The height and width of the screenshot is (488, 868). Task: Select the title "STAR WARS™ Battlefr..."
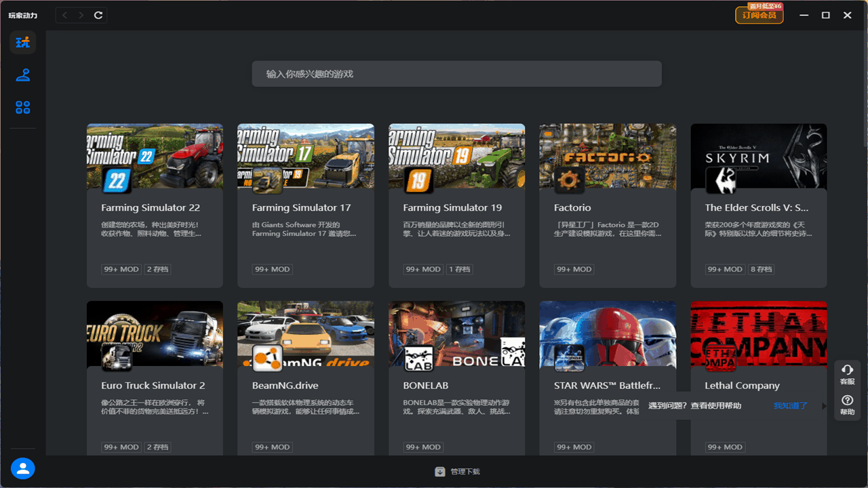(x=608, y=386)
